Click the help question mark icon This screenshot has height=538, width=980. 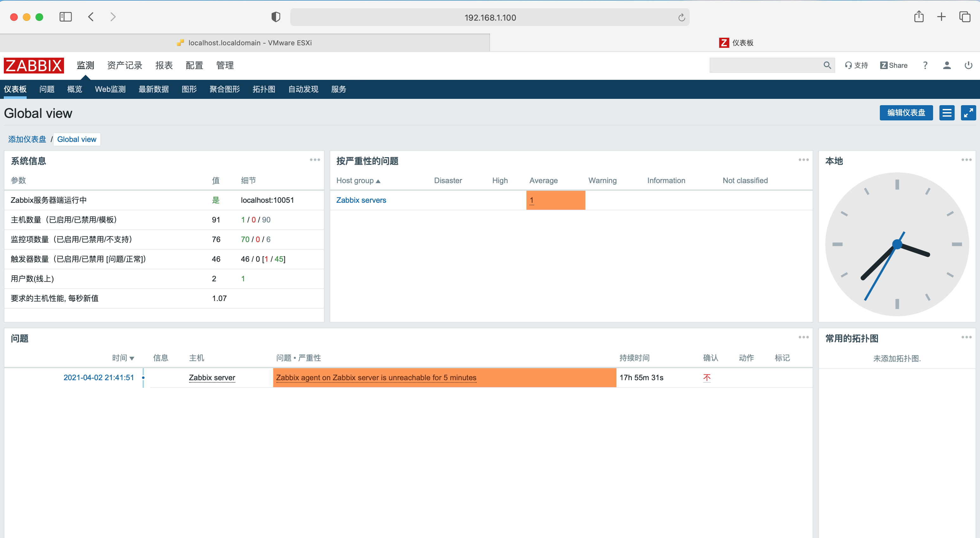tap(925, 65)
